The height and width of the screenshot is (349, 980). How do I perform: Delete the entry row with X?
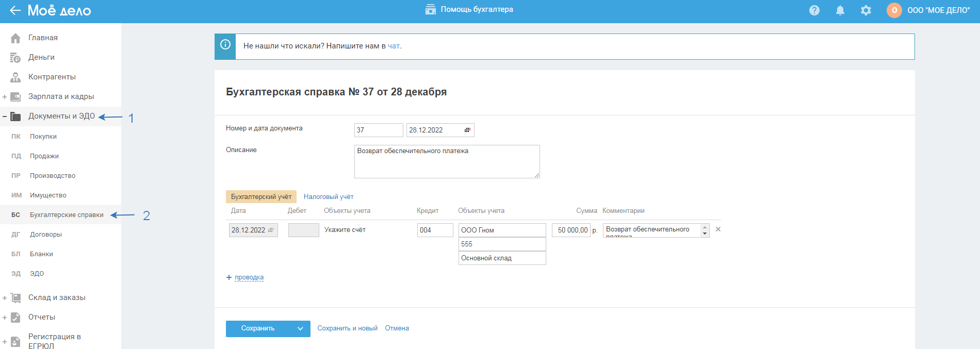[718, 229]
